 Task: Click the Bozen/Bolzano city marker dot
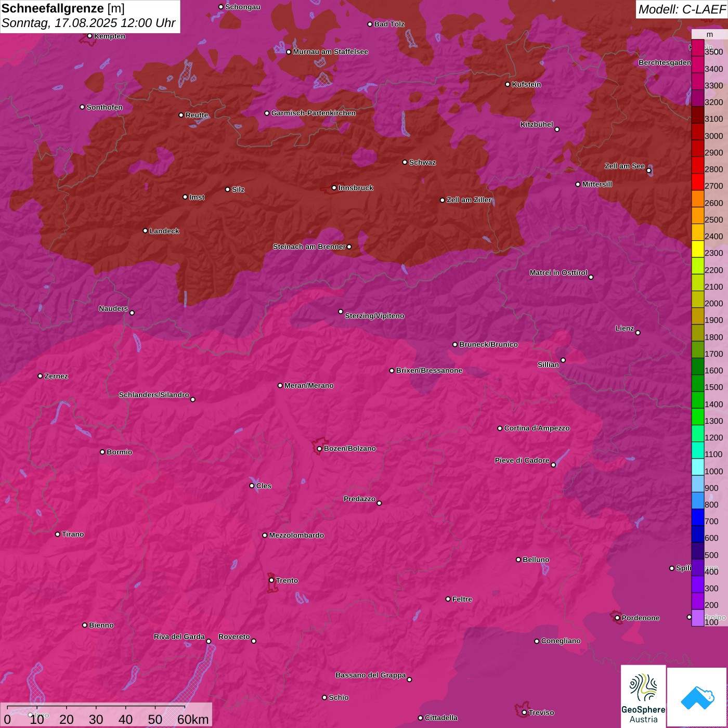(319, 449)
